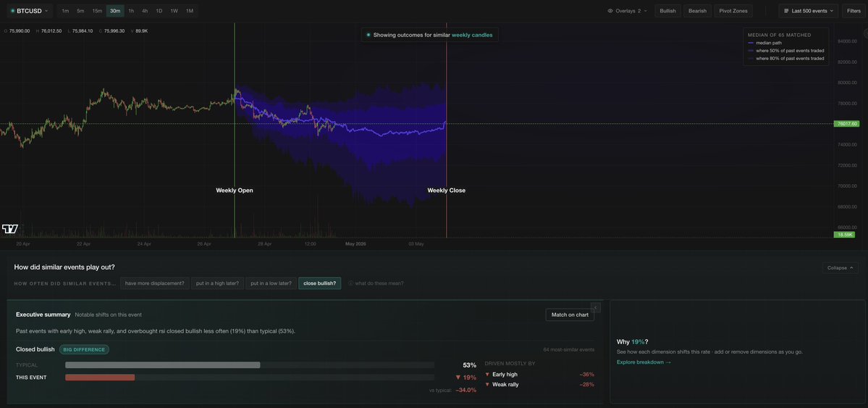Screen dimensions: 868x408
Task: Open the BTCUSD symbol selector
Action: (30, 11)
